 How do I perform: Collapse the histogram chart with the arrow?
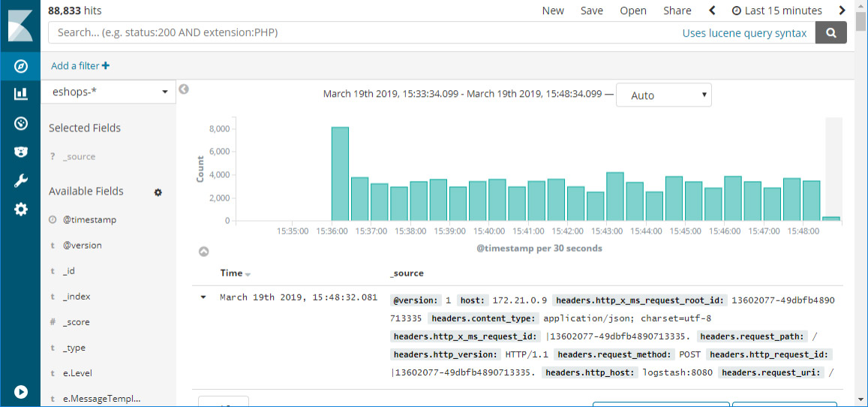(x=203, y=252)
